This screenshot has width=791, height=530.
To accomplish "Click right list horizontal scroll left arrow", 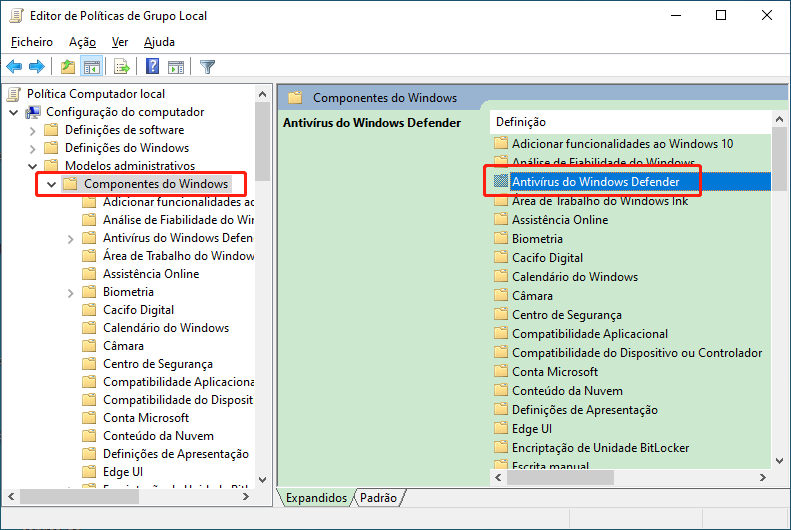I will pos(498,477).
